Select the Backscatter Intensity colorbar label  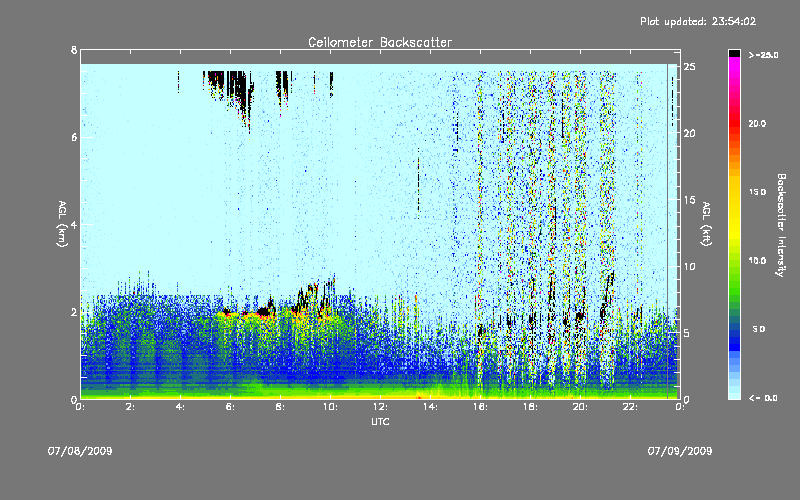coord(781,225)
